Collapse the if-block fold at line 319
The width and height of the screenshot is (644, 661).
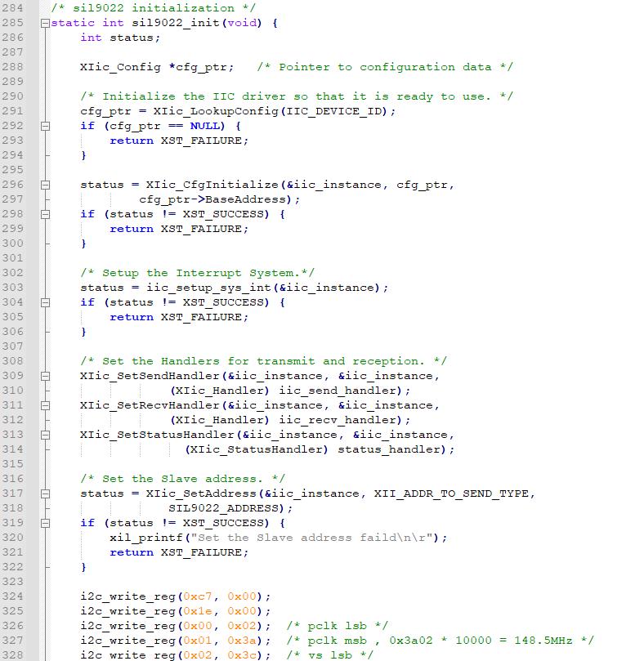coord(45,524)
